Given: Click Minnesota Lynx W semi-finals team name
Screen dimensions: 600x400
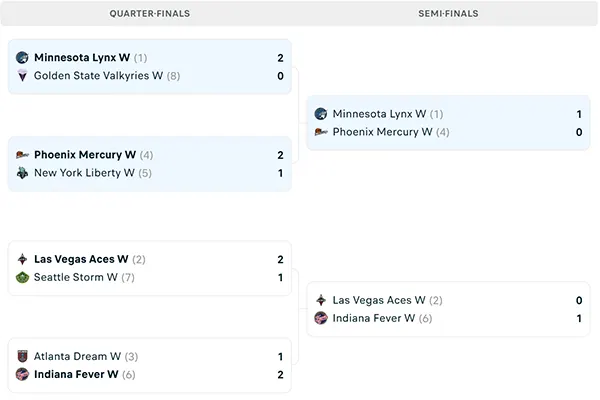Looking at the screenshot, I should coord(379,114).
